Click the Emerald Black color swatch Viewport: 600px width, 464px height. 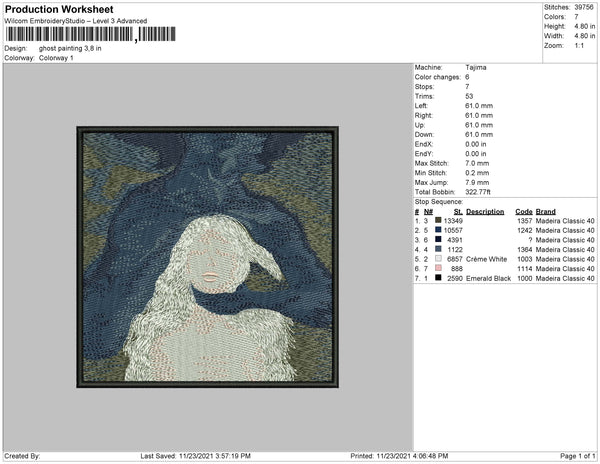[x=438, y=278]
